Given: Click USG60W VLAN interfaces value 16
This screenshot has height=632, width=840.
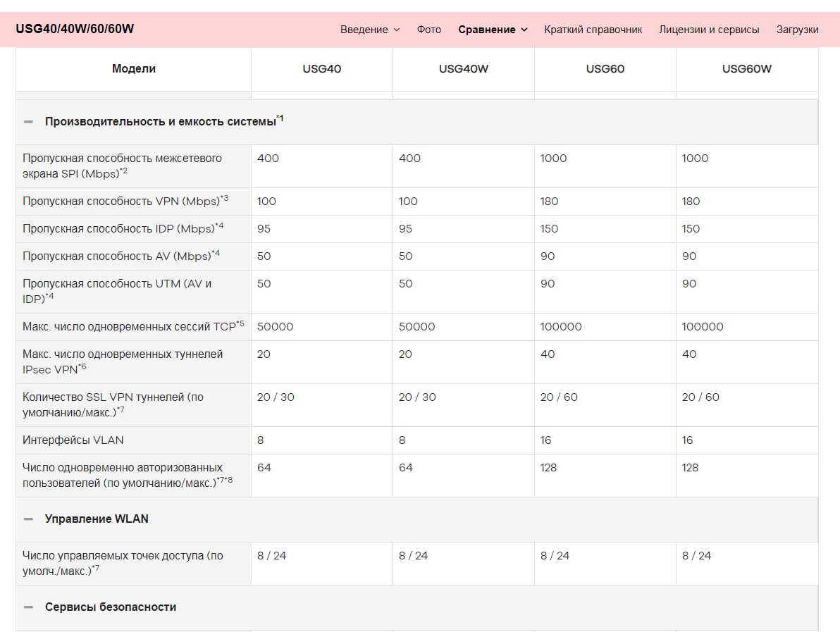Looking at the screenshot, I should 687,440.
